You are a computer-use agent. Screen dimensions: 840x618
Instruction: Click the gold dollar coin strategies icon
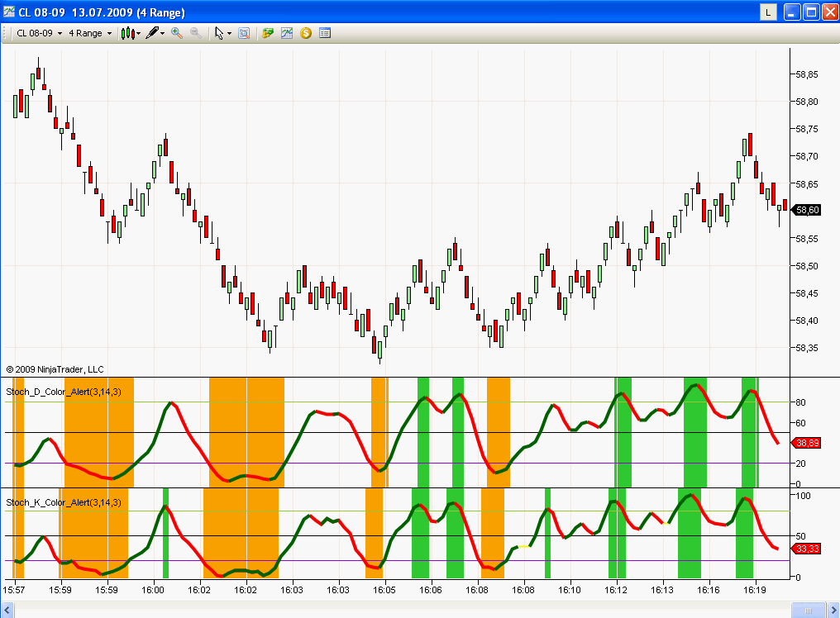pos(306,33)
